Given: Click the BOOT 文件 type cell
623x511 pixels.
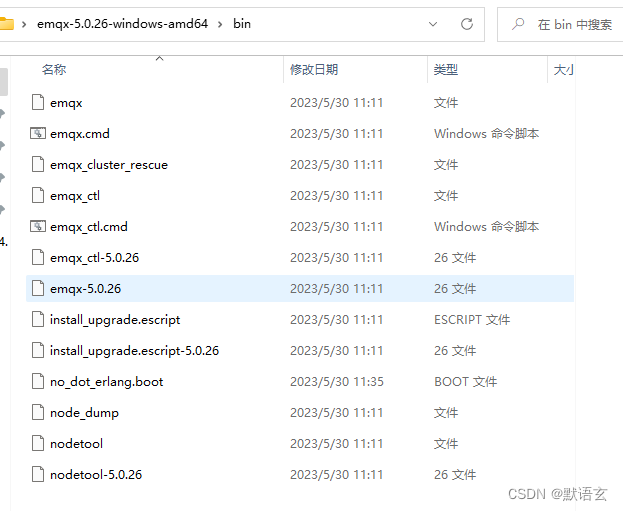Looking at the screenshot, I should (465, 381).
